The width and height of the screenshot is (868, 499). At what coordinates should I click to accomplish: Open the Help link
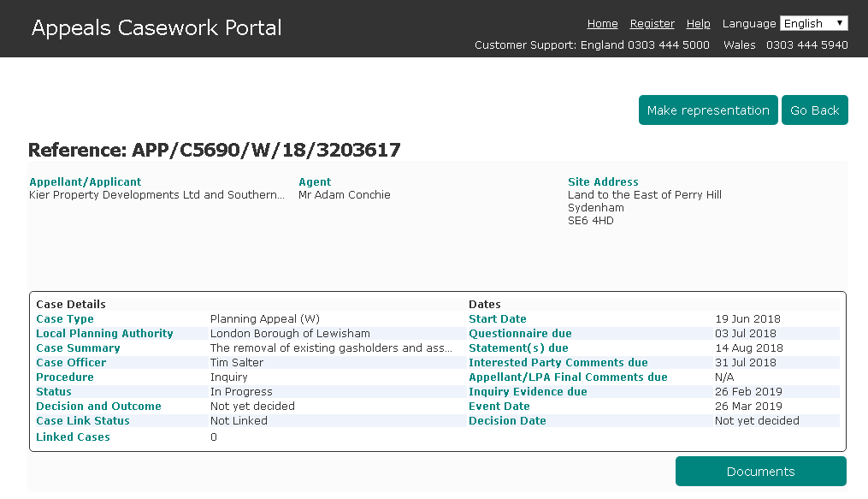(698, 24)
